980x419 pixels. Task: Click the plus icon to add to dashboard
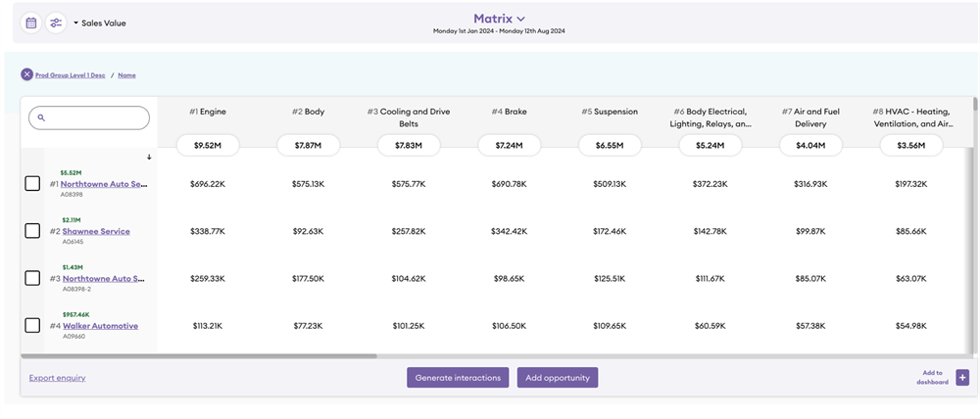pyautogui.click(x=962, y=378)
